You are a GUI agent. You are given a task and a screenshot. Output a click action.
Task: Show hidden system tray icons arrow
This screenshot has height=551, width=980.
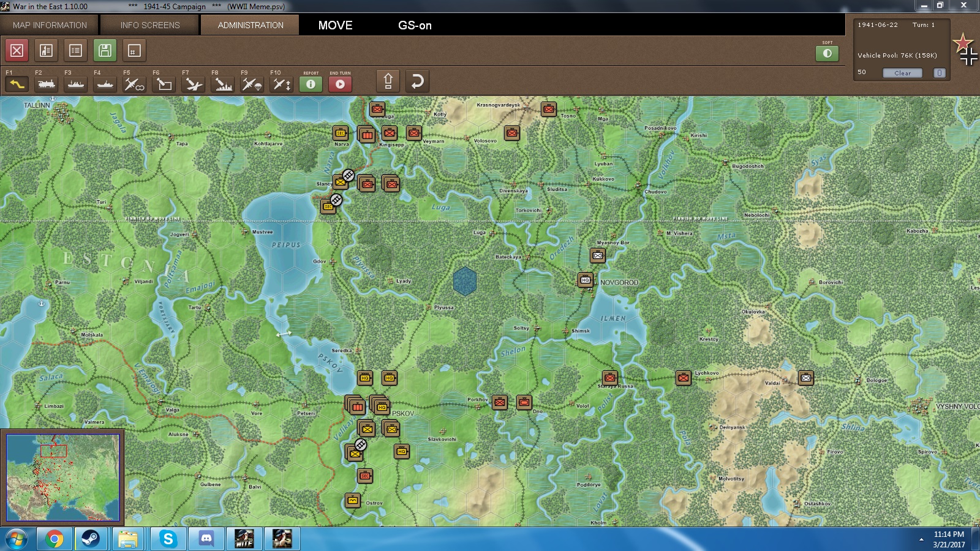tap(921, 539)
